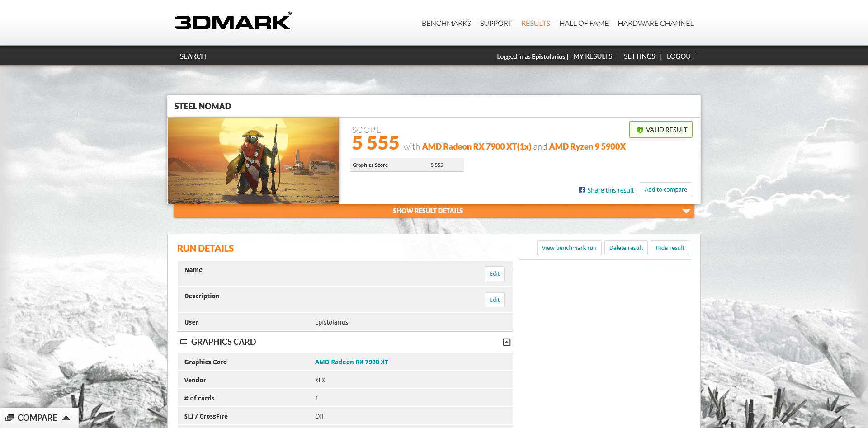Image resolution: width=868 pixels, height=428 pixels.
Task: Open Hall of Fame page
Action: (x=584, y=23)
